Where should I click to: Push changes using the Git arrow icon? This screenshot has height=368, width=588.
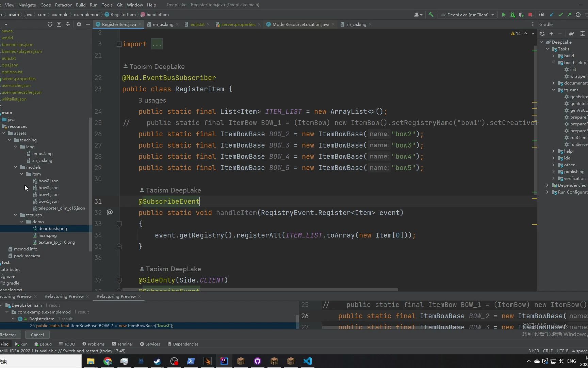(569, 15)
